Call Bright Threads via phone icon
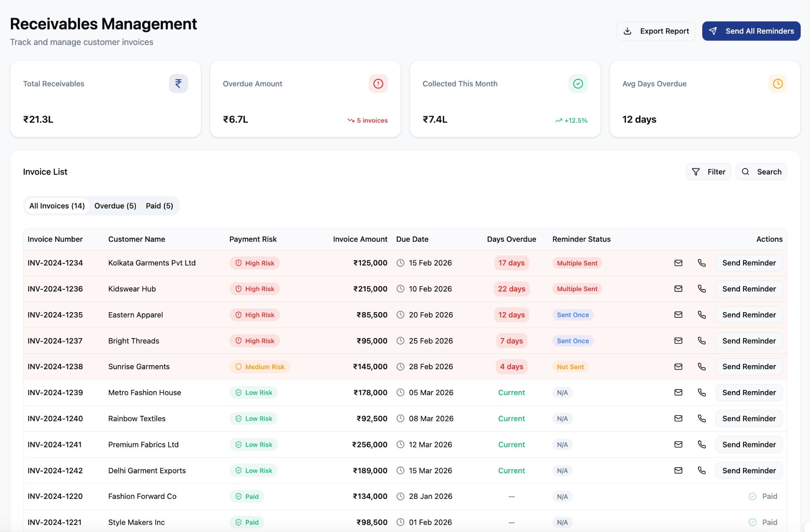 702,340
